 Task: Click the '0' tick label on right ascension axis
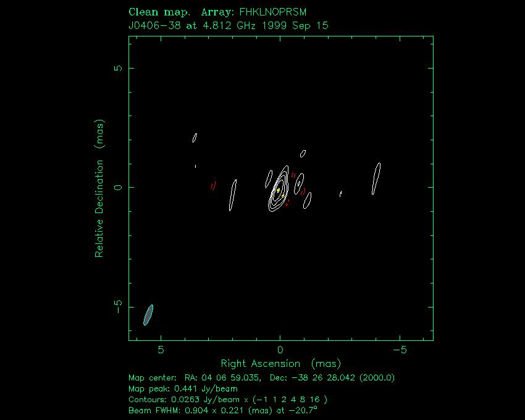[x=280, y=350]
